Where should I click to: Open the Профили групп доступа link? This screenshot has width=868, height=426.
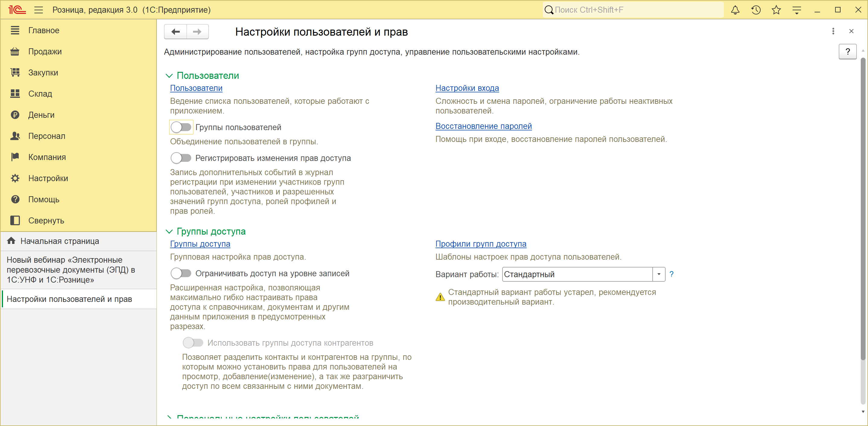481,244
